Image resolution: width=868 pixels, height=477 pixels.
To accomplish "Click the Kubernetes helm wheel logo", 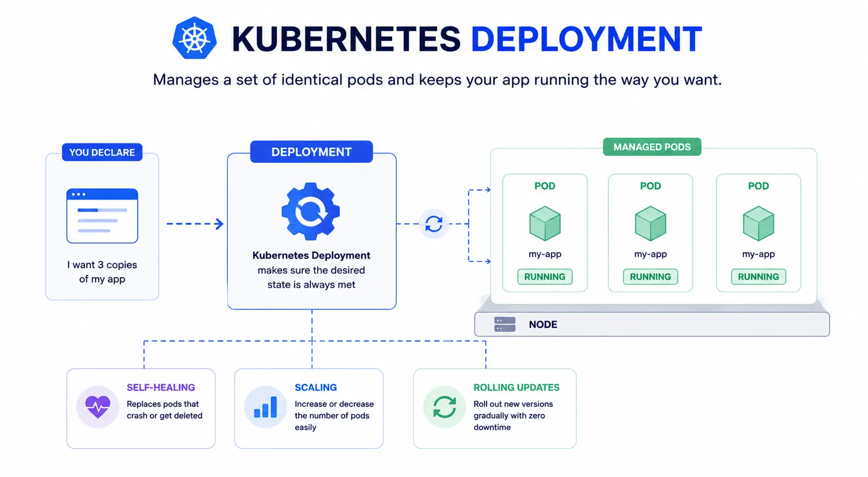I will tap(195, 38).
